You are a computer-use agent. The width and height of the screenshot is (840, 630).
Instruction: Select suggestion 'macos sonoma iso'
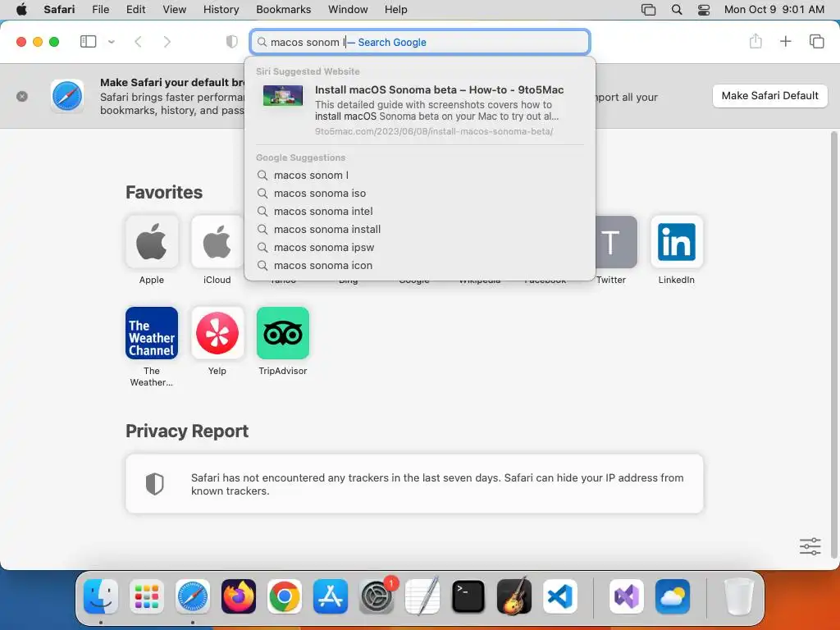tap(420, 194)
